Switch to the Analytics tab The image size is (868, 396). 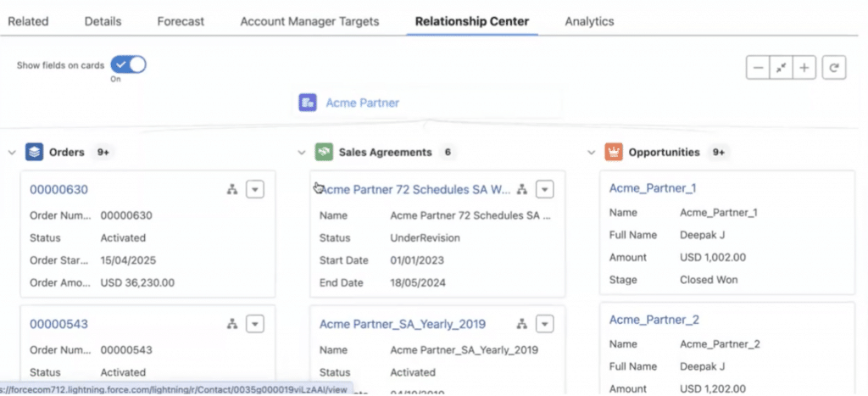[x=589, y=21]
